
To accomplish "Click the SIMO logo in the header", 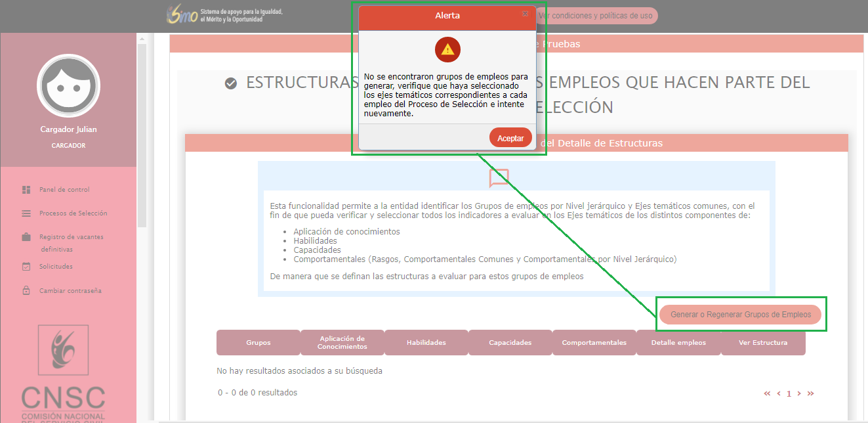I will 182,16.
